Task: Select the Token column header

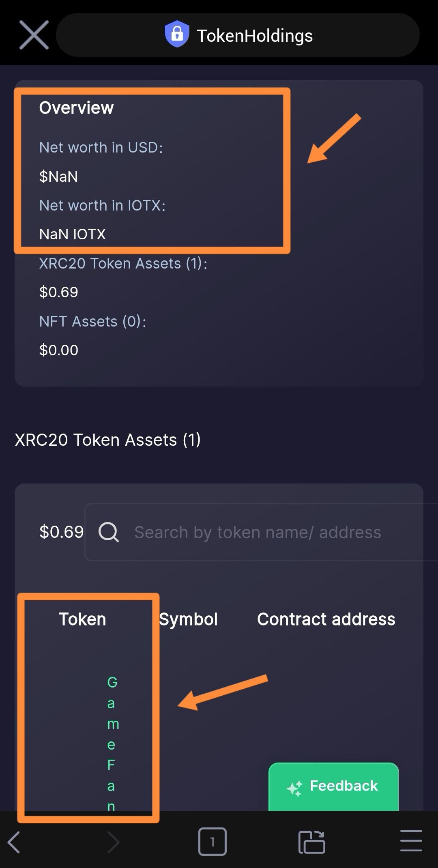Action: 82,619
